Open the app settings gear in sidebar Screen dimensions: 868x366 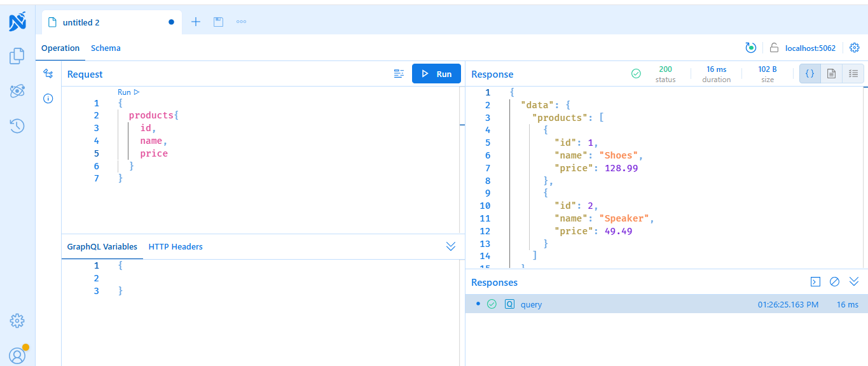[17, 321]
